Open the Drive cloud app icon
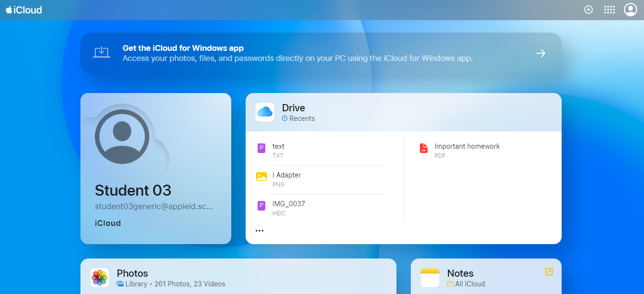644x294 pixels. 265,112
